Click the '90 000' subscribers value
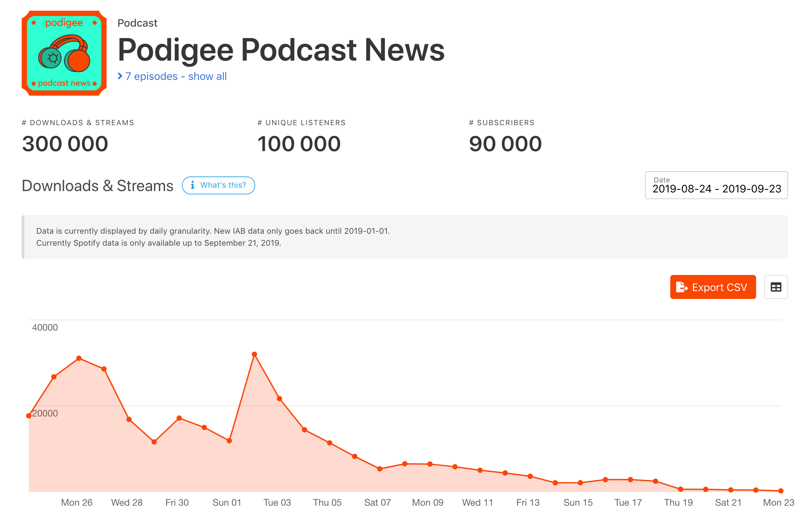 coord(505,143)
